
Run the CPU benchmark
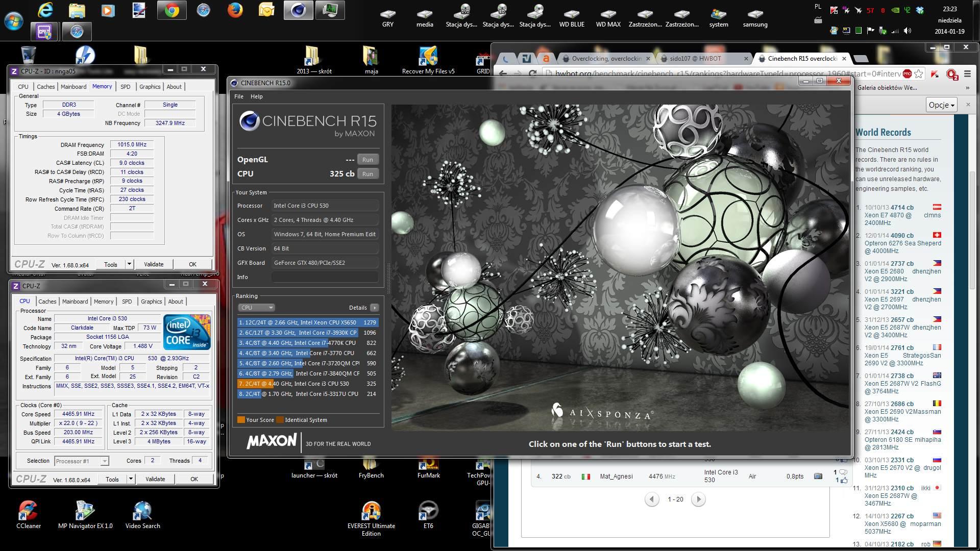coord(367,174)
